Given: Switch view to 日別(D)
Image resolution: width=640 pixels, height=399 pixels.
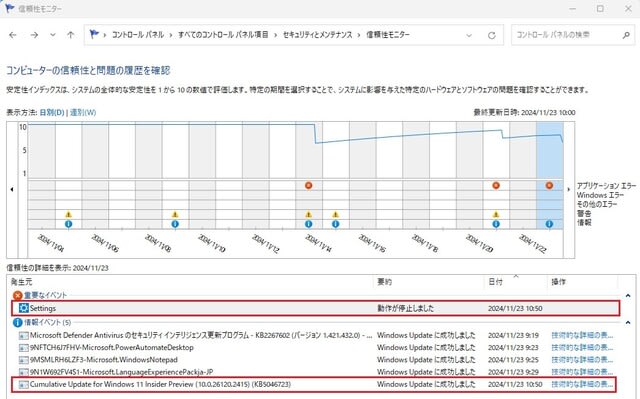Looking at the screenshot, I should pyautogui.click(x=52, y=113).
